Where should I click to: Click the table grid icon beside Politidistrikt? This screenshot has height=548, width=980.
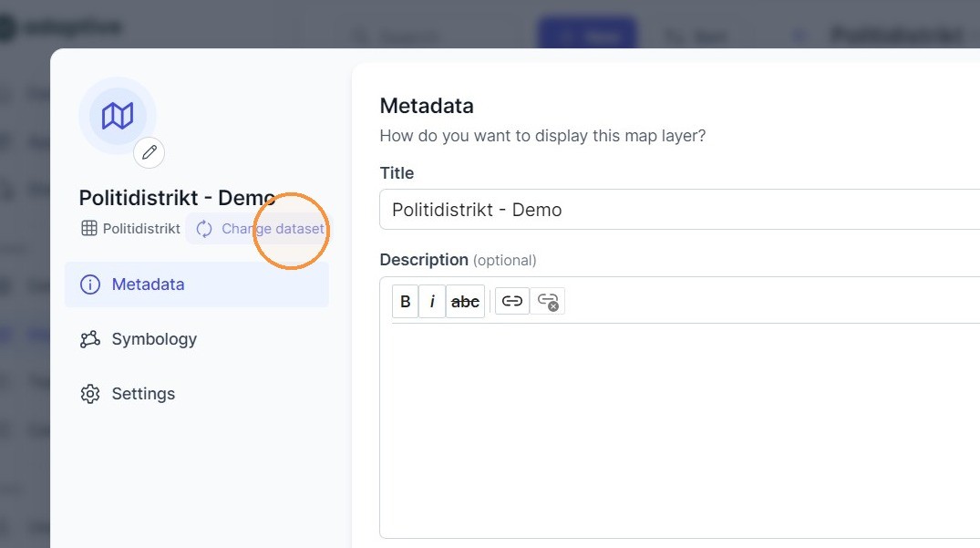click(x=88, y=229)
